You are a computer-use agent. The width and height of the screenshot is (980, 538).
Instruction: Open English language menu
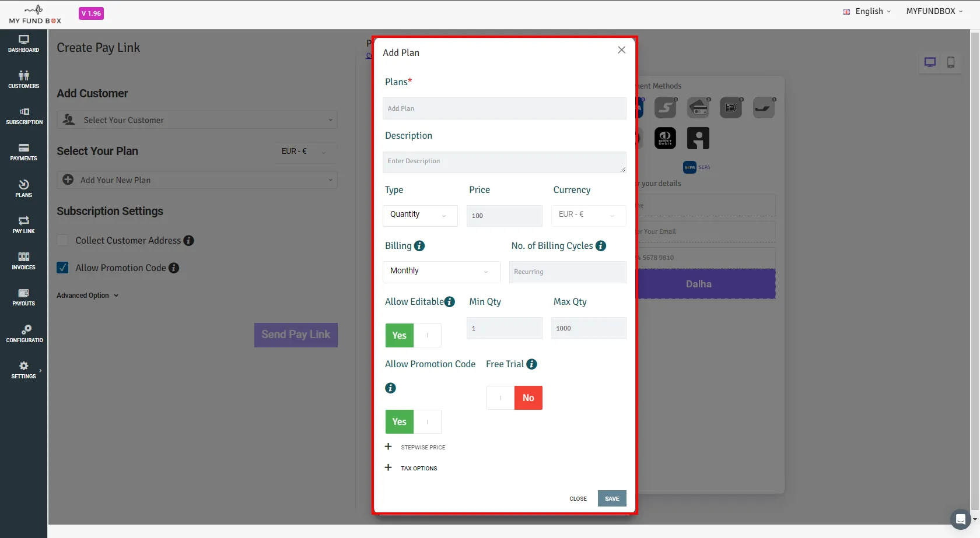point(867,11)
